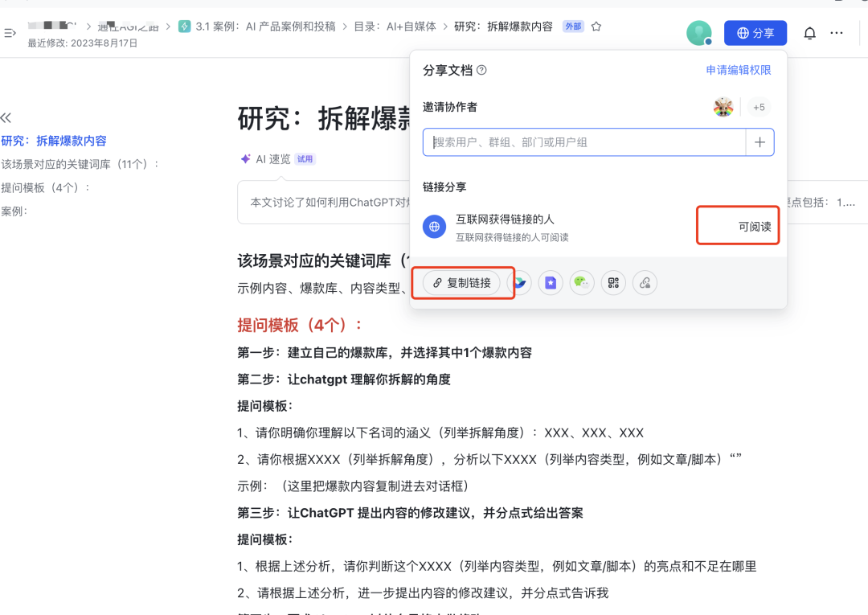Click the Docs app sharing icon

(x=519, y=283)
